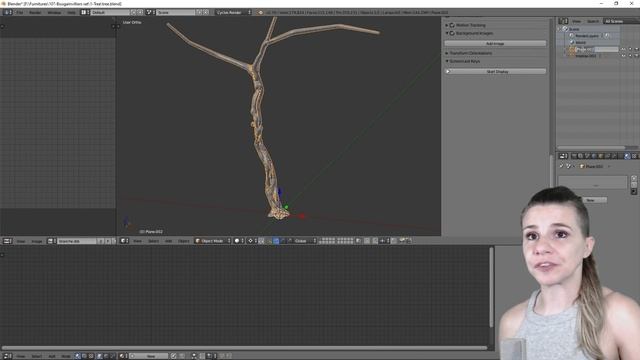This screenshot has height=360, width=640.
Task: Click the second scene layer button grid
Action: [x=345, y=241]
